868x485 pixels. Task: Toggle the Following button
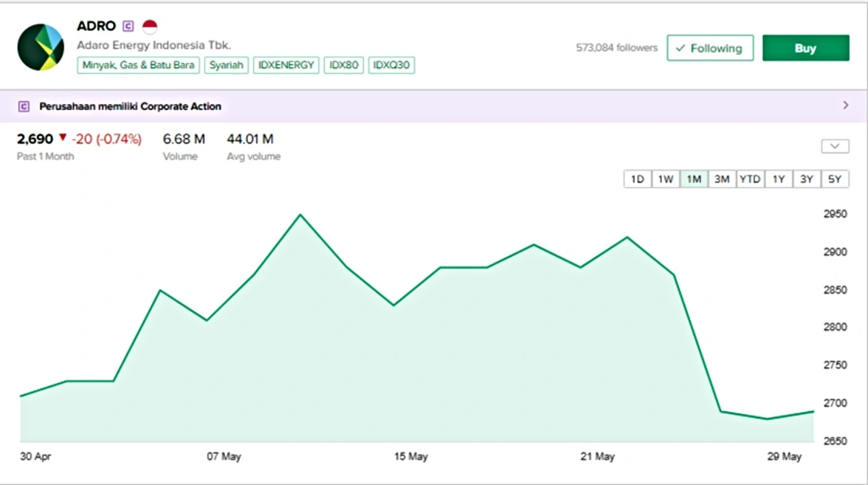710,48
